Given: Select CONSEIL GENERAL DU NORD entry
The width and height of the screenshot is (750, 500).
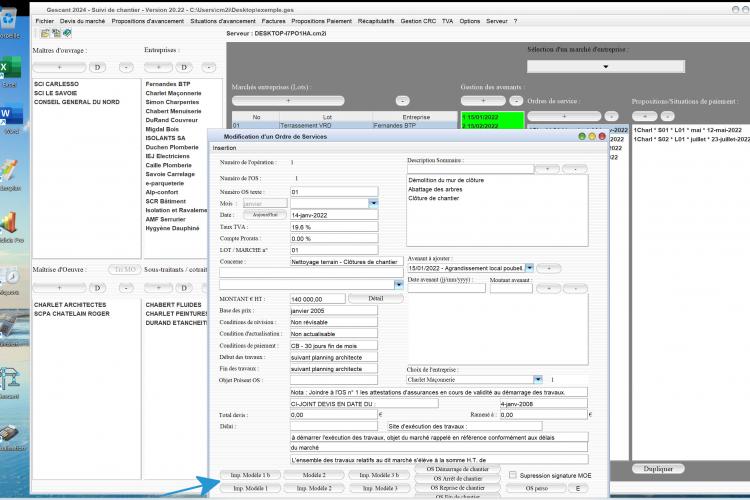Looking at the screenshot, I should [x=77, y=102].
